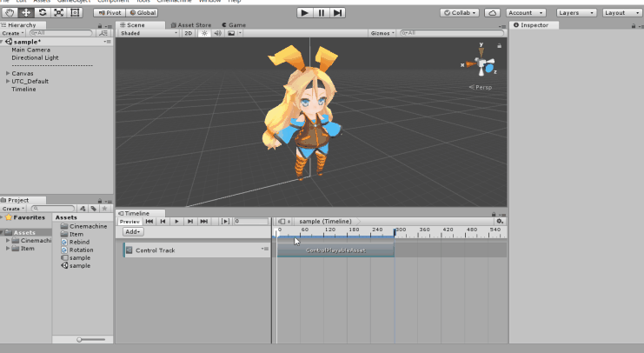Click the Scene view search field
This screenshot has height=353, width=644.
click(452, 33)
